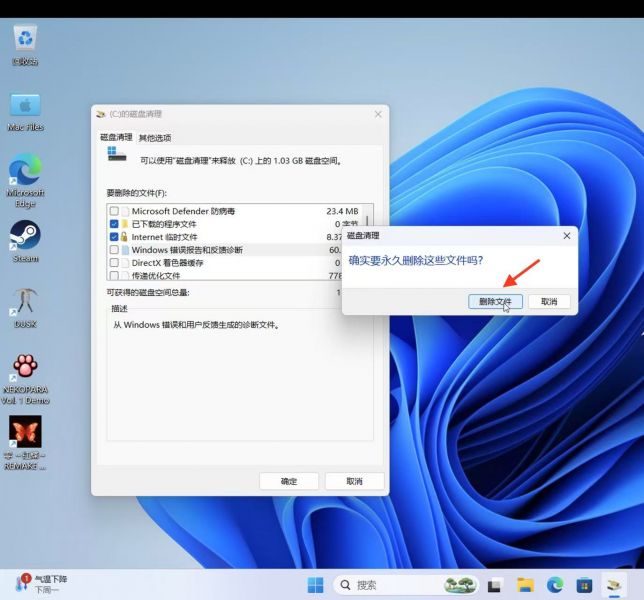This screenshot has width=644, height=600.
Task: Toggle the Microsoft Defender 防病毒 checkbox
Action: 114,211
